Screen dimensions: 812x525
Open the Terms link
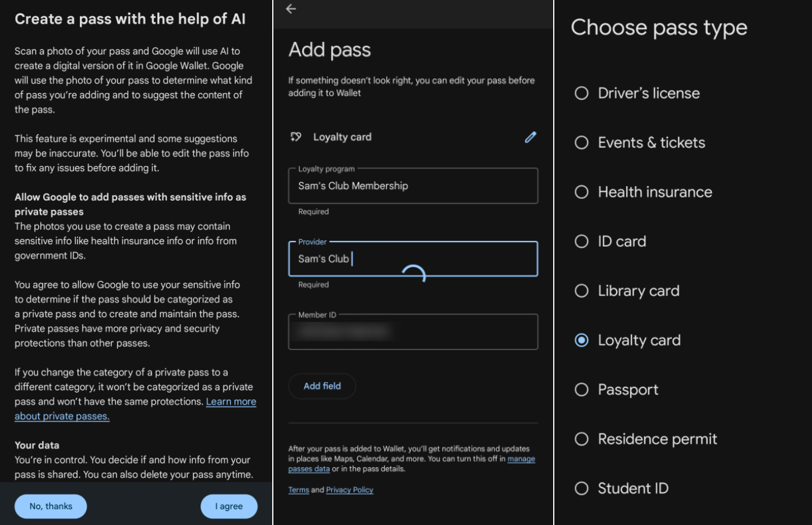tap(298, 490)
